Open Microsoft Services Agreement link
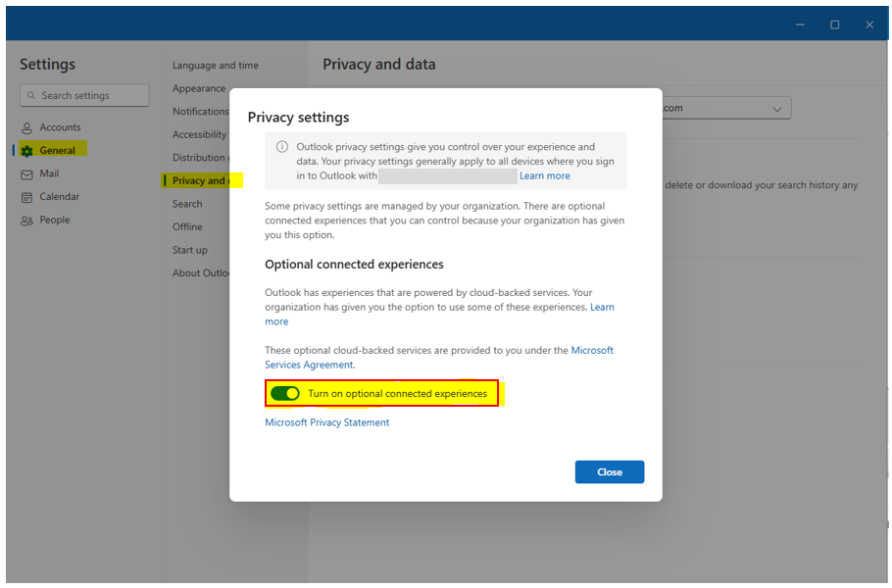Screen dimensions: 892x588 592,350
